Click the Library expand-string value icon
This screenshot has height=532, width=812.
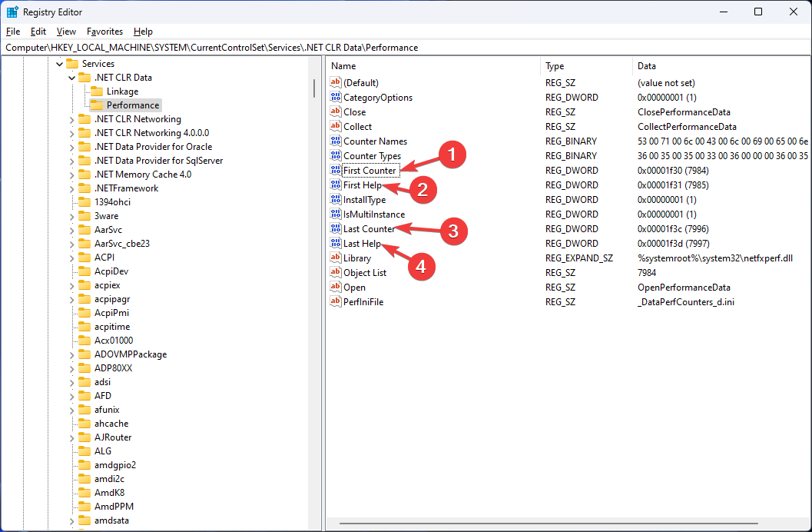click(x=336, y=258)
